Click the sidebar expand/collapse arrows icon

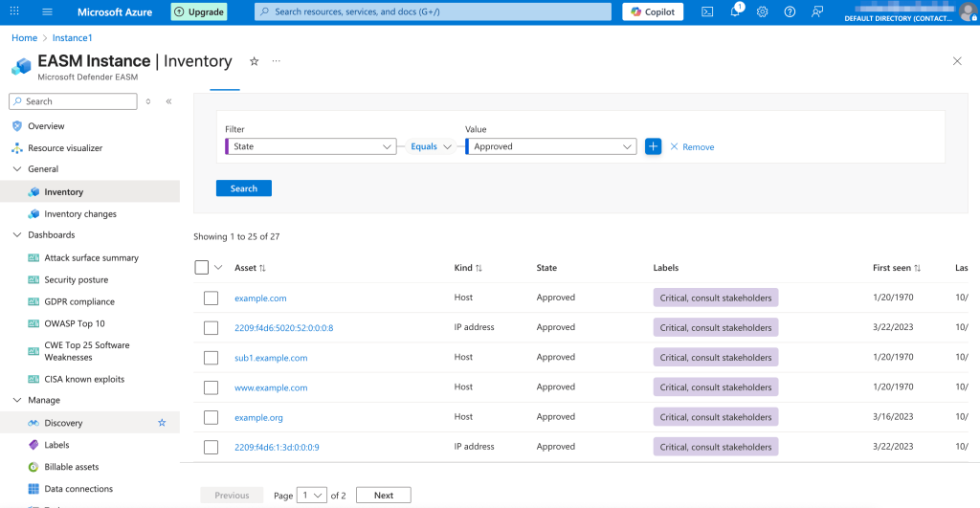coord(148,101)
